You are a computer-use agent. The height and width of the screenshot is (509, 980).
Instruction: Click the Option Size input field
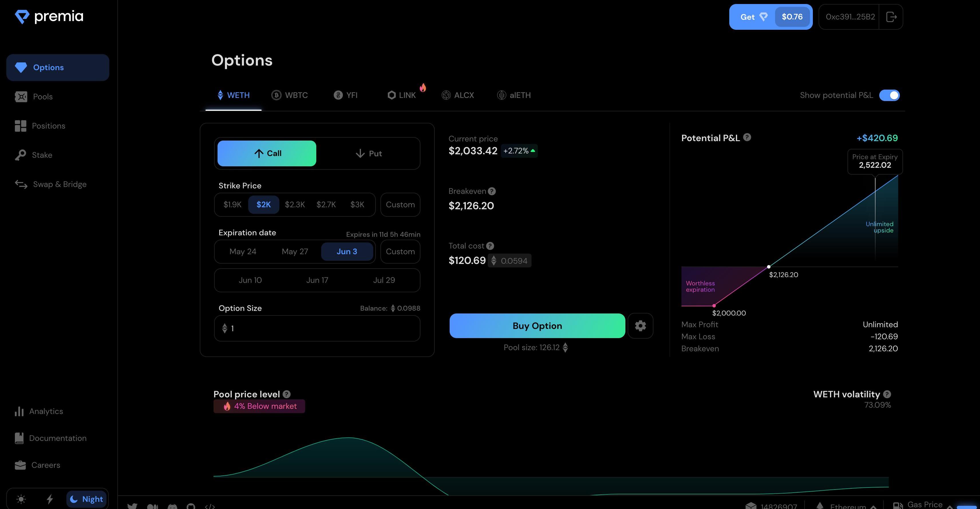pyautogui.click(x=317, y=328)
